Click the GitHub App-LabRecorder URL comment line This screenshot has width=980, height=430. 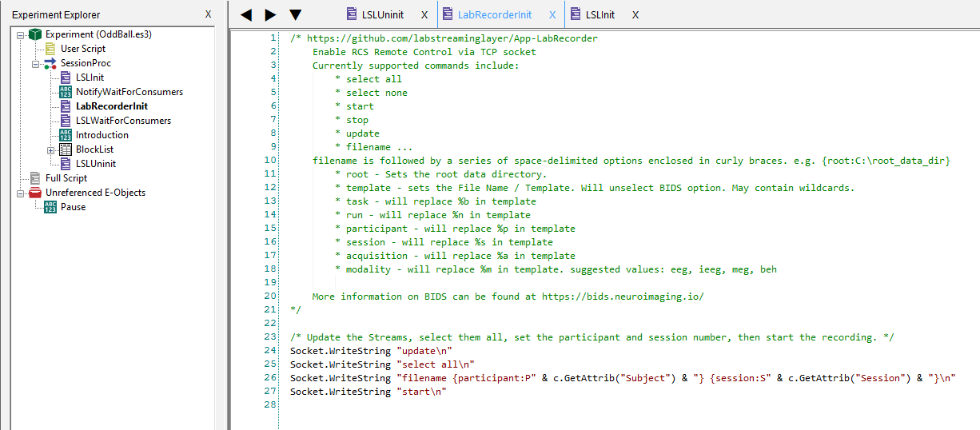pyautogui.click(x=444, y=38)
